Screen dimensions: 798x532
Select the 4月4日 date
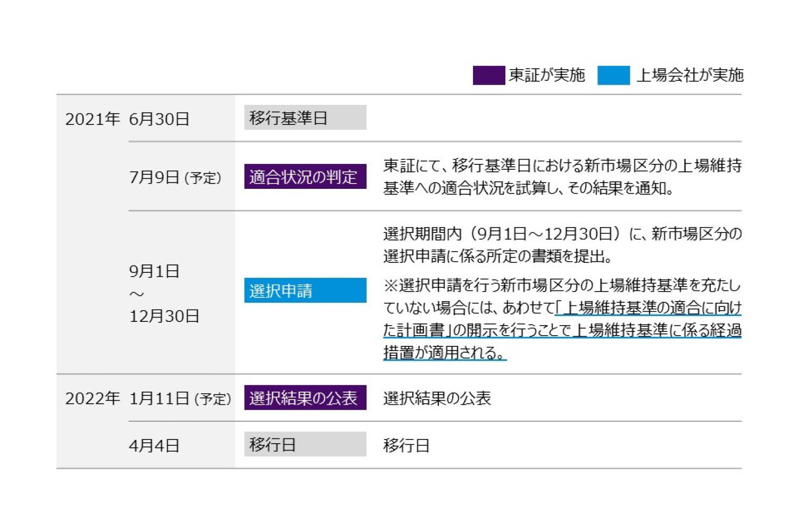point(154,445)
